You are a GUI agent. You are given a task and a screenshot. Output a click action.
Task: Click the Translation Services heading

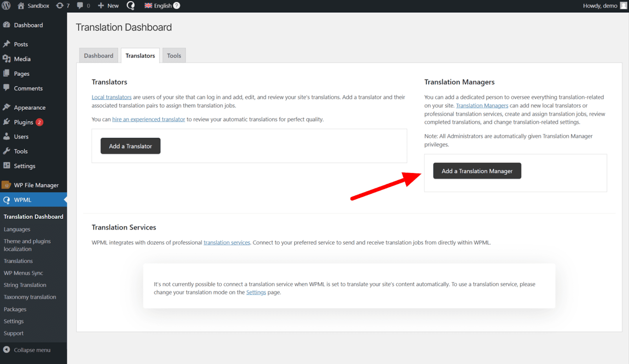(x=124, y=227)
